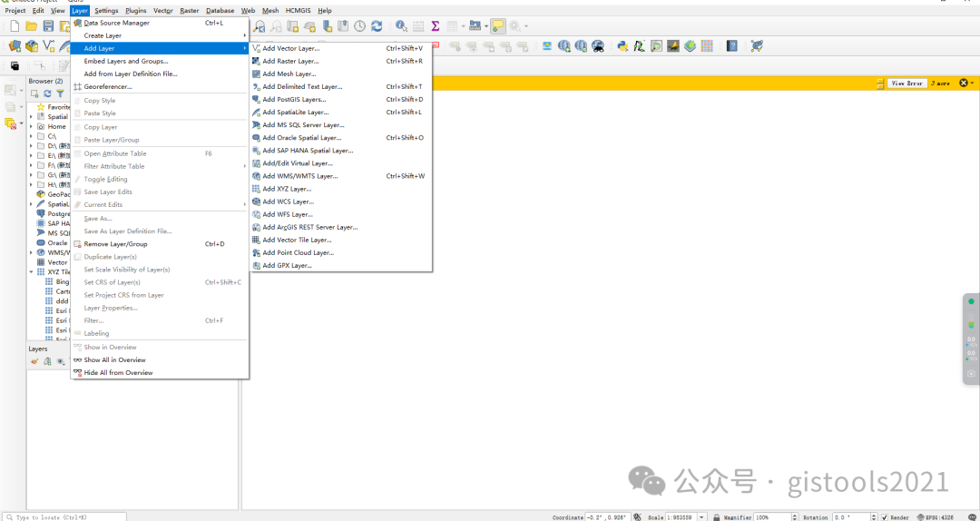Image resolution: width=980 pixels, height=521 pixels.
Task: Expand the D:\ drive tree item
Action: point(31,146)
